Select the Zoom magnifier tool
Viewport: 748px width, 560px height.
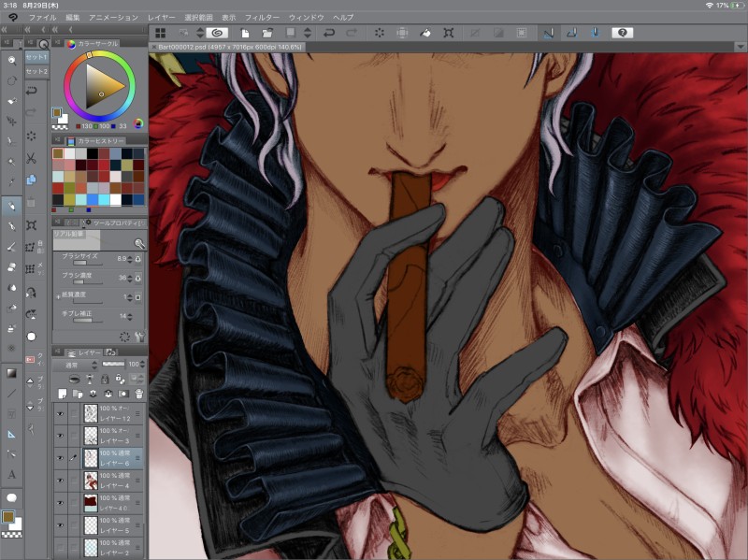point(12,61)
